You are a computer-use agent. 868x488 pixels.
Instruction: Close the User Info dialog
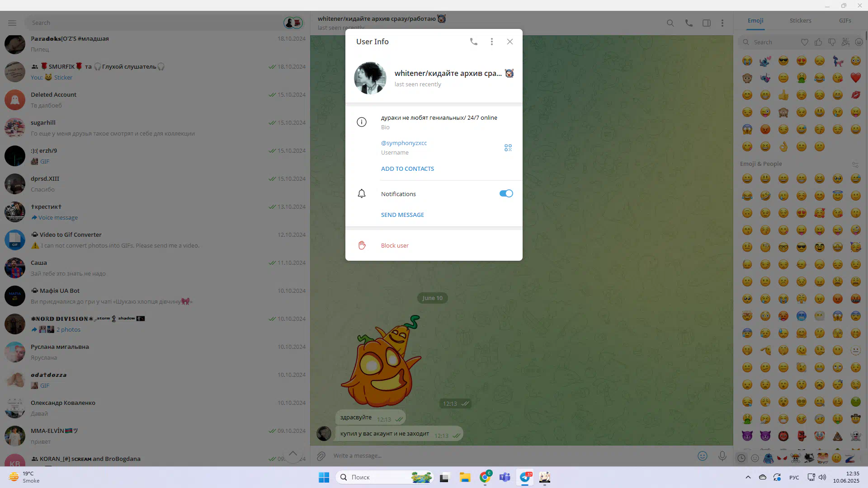[x=510, y=42]
